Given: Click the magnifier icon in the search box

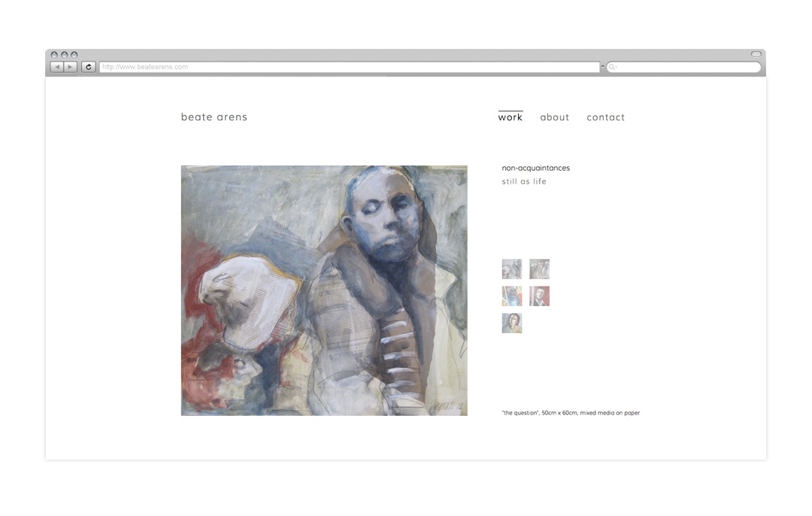Looking at the screenshot, I should pyautogui.click(x=612, y=67).
